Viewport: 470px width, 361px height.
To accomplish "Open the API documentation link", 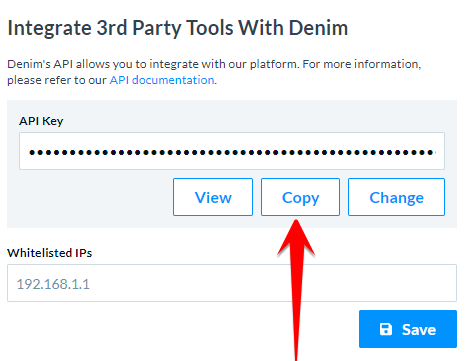I will coord(162,80).
